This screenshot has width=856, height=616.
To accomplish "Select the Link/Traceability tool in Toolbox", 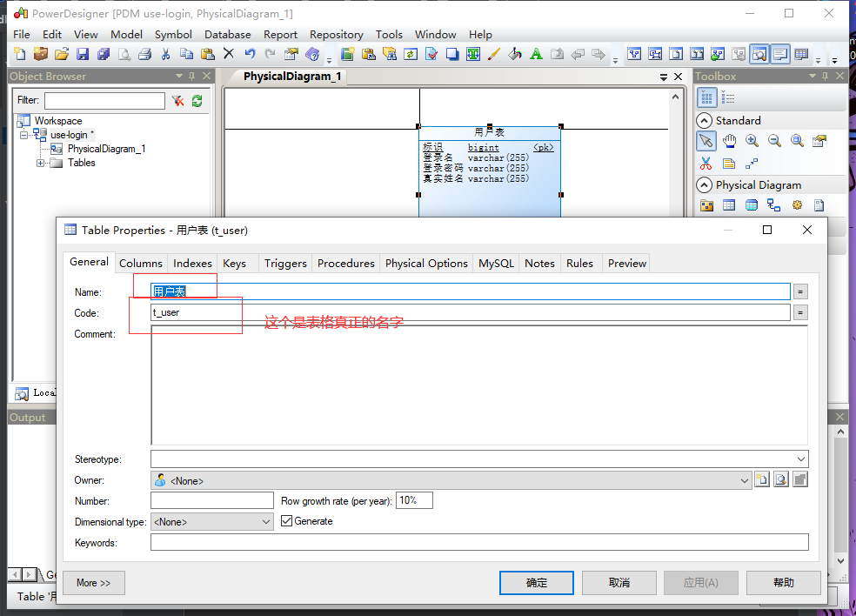I will pos(752,164).
